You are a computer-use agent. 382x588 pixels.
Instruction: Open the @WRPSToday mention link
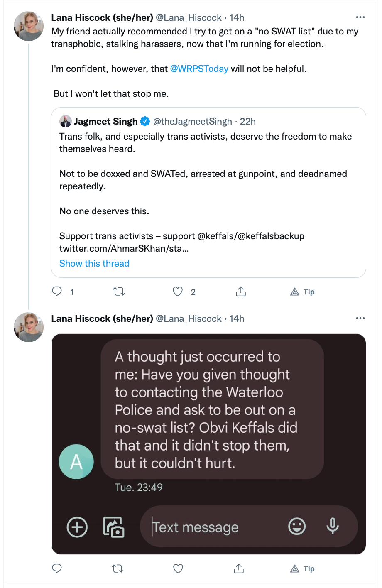point(199,69)
